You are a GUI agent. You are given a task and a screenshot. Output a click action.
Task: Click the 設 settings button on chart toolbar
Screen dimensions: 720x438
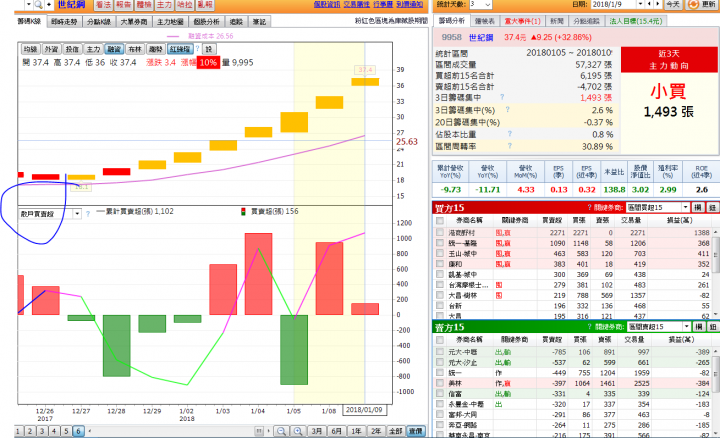(x=209, y=49)
